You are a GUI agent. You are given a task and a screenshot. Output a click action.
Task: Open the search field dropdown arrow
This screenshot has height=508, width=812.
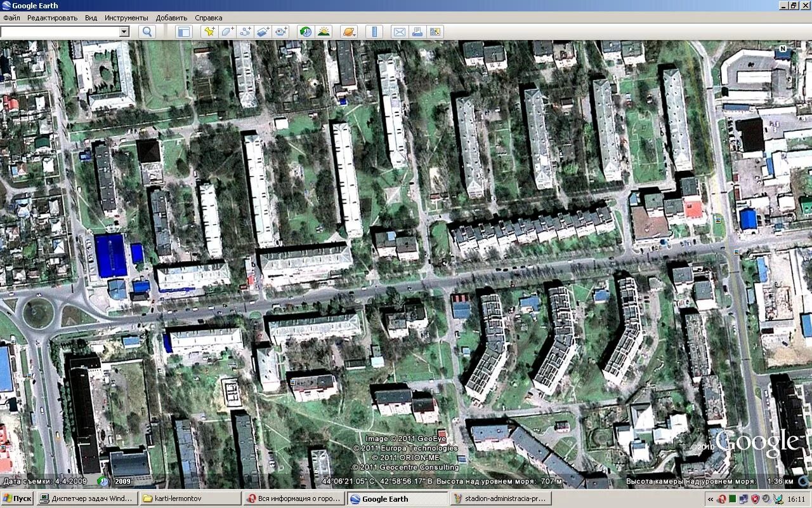124,31
